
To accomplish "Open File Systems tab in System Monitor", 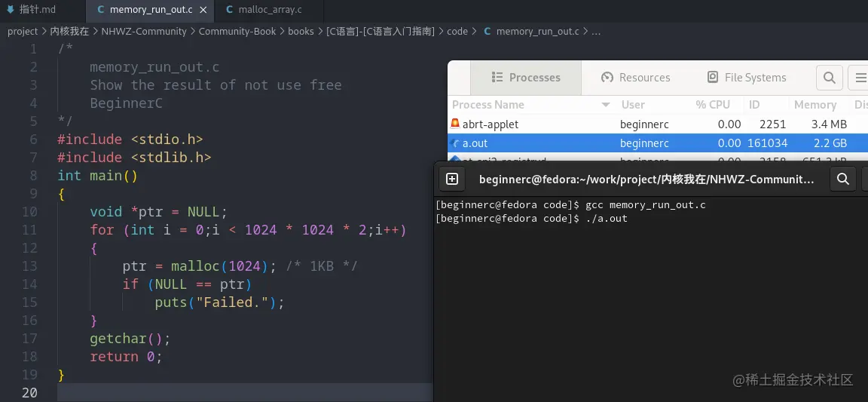I will tap(747, 78).
